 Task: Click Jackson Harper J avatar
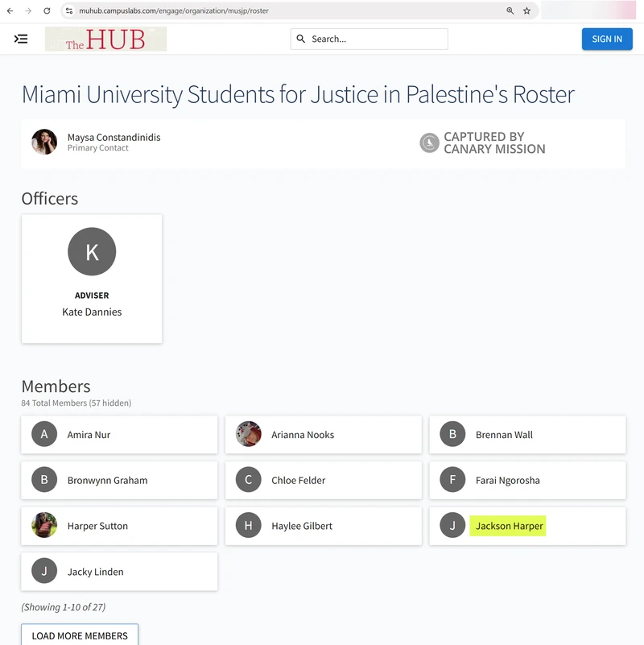pyautogui.click(x=452, y=525)
